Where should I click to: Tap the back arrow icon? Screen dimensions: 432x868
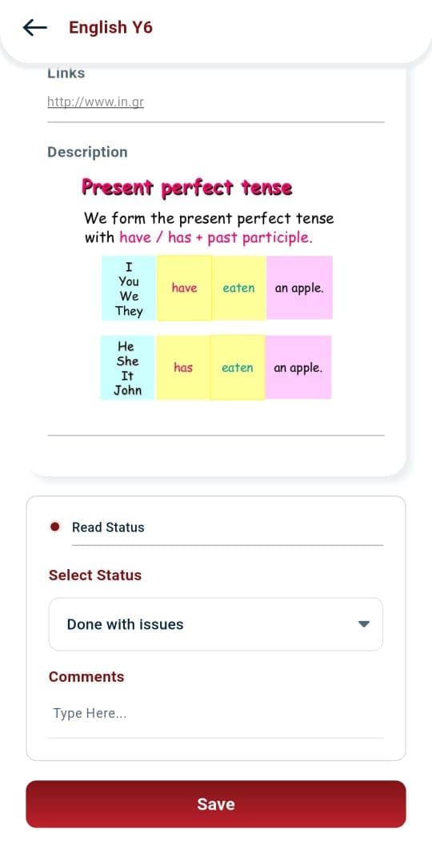point(35,27)
